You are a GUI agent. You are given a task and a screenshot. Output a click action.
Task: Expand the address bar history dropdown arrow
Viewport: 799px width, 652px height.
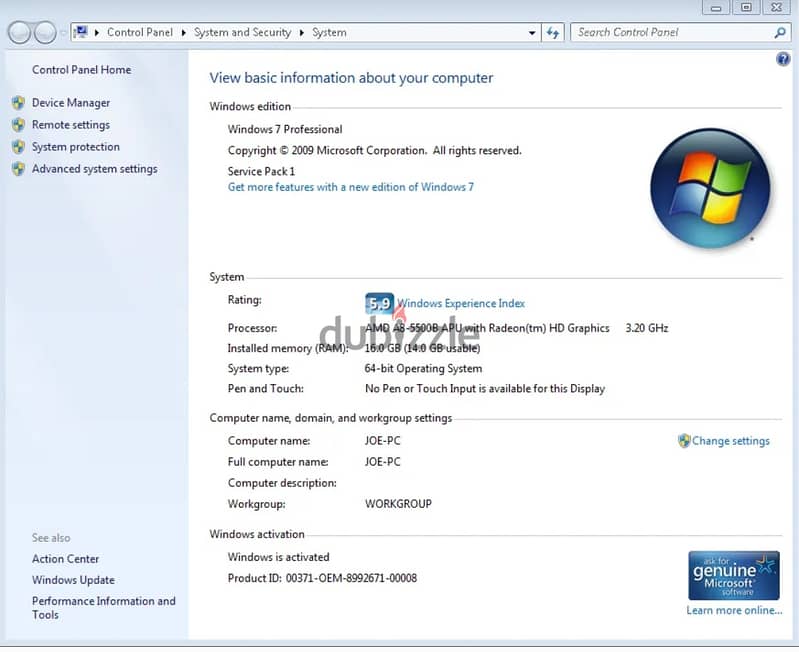(532, 33)
